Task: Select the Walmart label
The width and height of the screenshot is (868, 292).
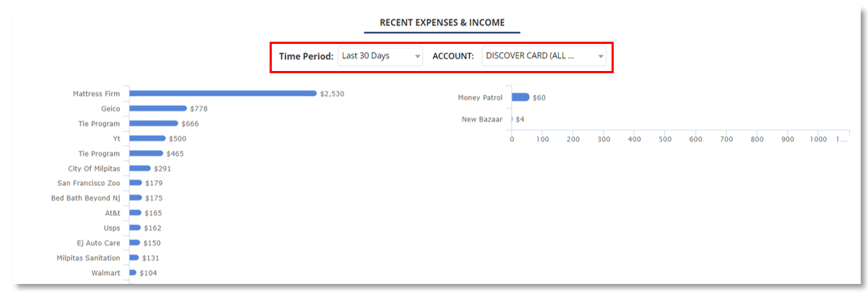Action: [x=106, y=273]
